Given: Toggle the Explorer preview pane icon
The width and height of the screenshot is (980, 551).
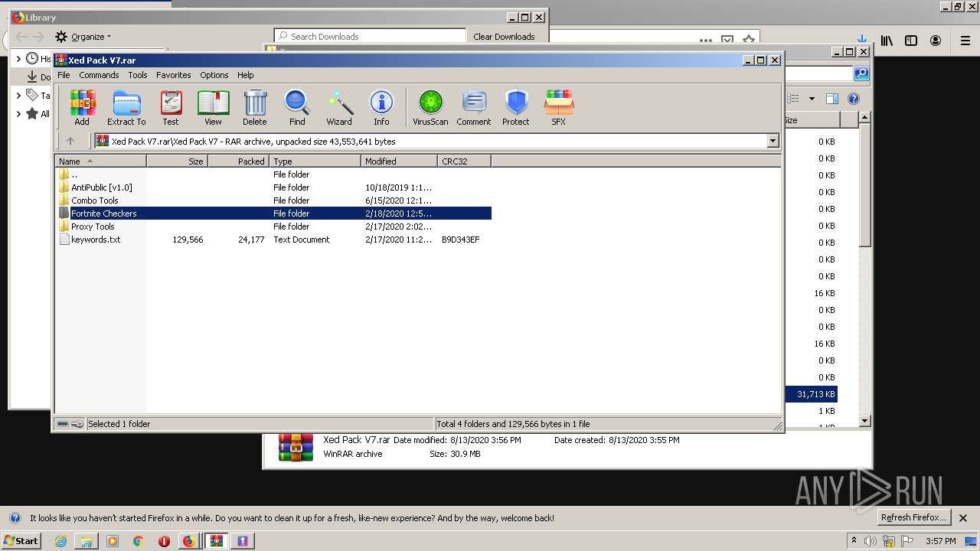Looking at the screenshot, I should tap(832, 99).
